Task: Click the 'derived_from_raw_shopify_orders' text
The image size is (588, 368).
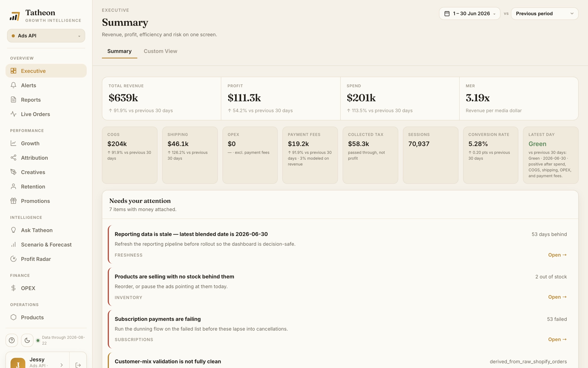Action: (x=528, y=362)
